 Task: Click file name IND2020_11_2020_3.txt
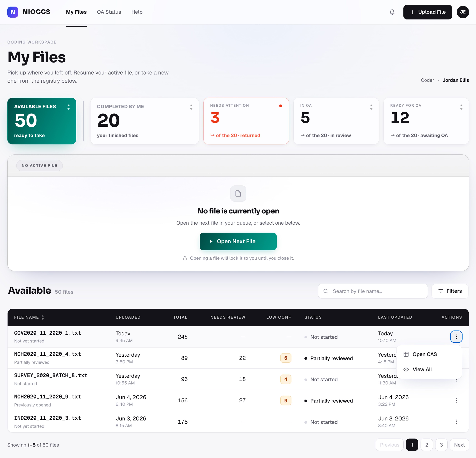pos(48,418)
